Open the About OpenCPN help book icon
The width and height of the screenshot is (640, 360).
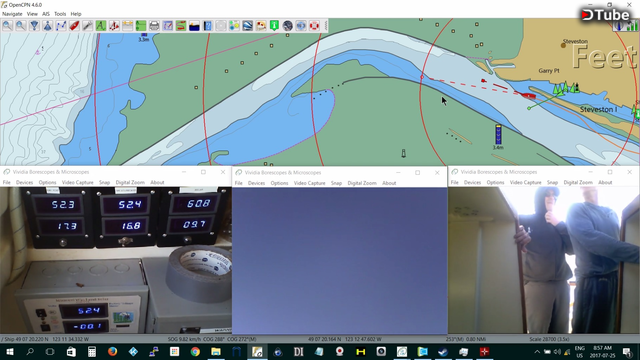pyautogui.click(x=207, y=26)
